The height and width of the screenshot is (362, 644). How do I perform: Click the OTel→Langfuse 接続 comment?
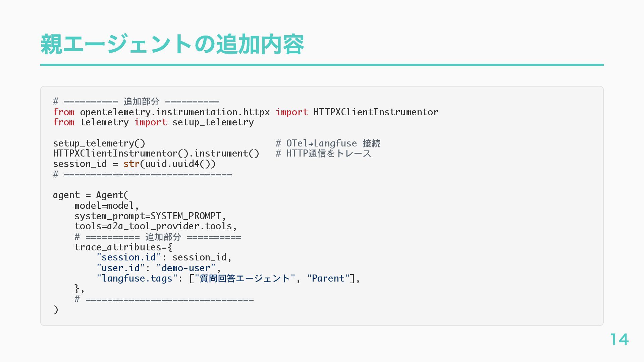coord(328,143)
